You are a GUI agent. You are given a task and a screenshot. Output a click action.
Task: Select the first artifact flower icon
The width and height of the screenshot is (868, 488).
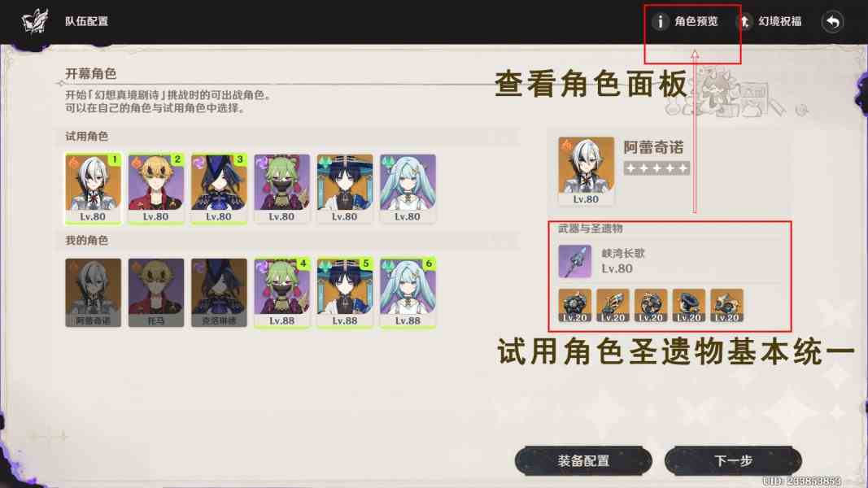tap(574, 305)
